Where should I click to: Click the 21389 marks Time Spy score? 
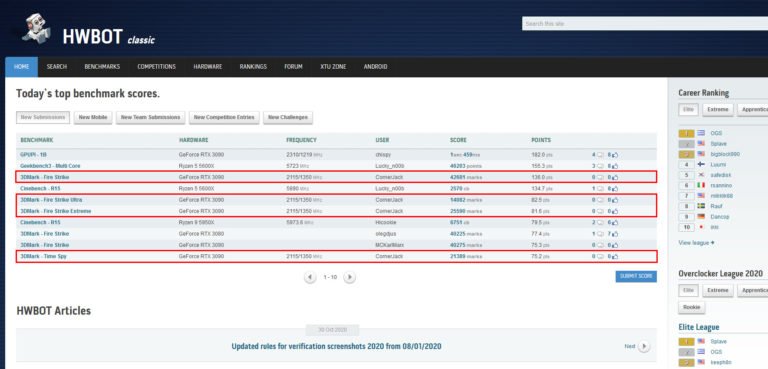pos(466,256)
